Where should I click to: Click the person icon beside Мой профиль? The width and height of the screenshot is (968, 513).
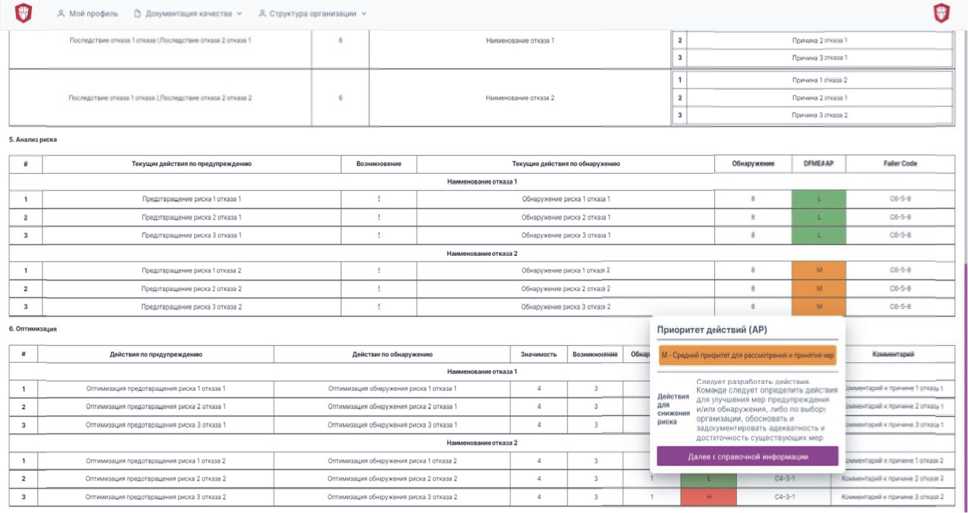click(61, 14)
